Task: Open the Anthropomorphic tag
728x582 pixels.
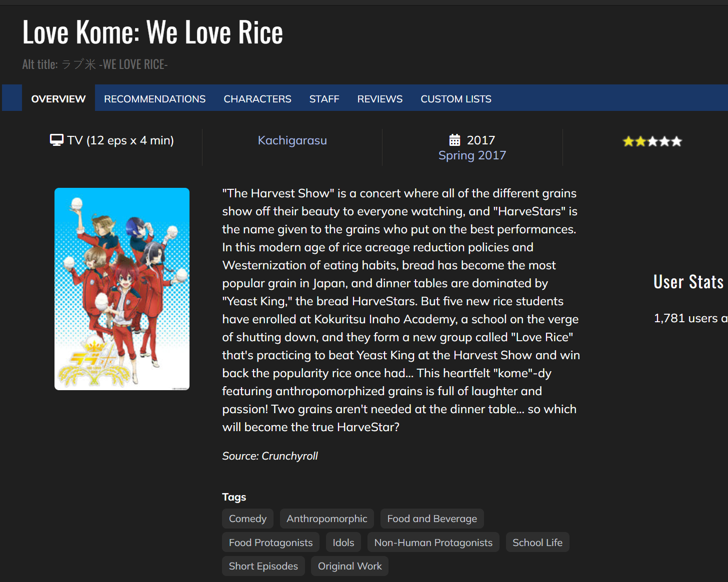Action: 326,519
